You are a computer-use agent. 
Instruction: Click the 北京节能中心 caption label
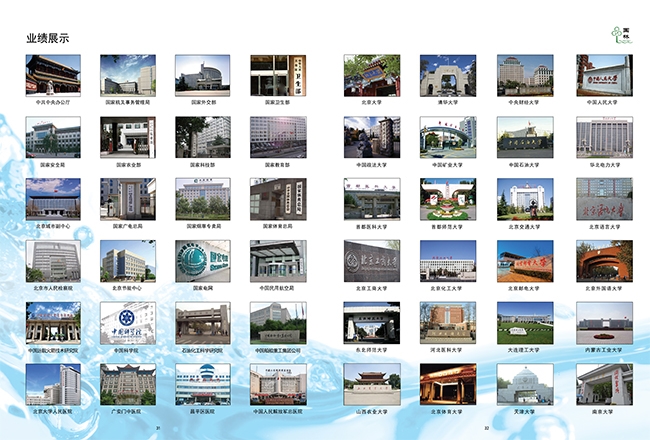[x=127, y=288]
